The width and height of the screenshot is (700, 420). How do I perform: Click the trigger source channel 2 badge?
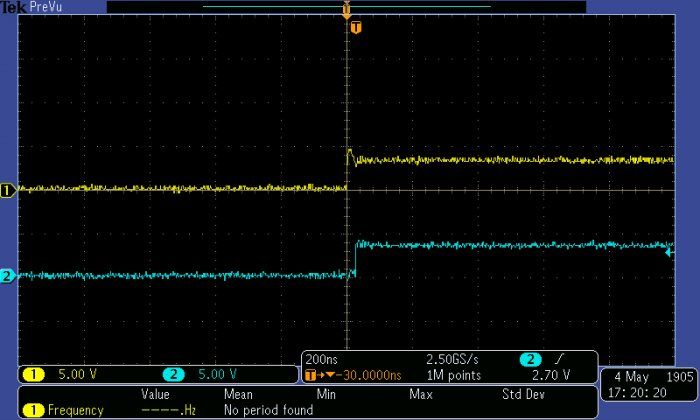(x=530, y=359)
